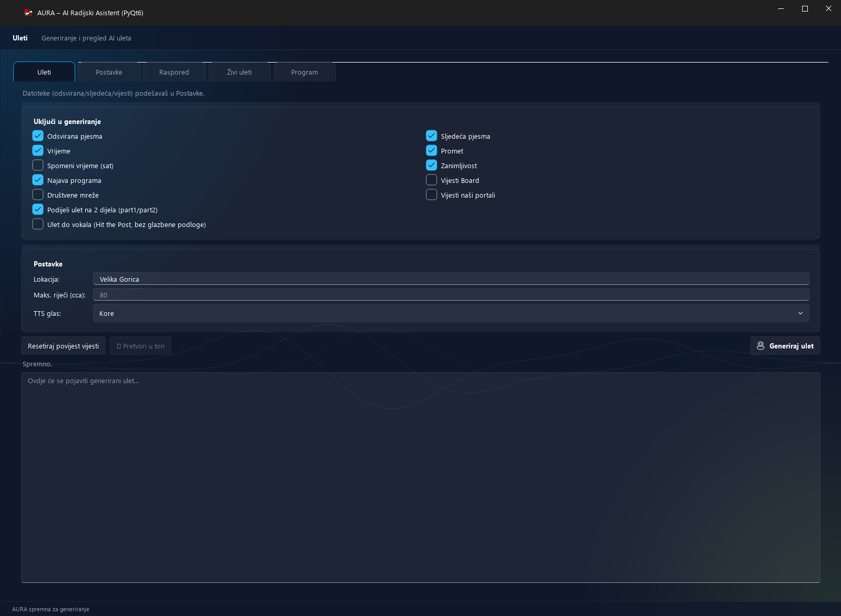Uncheck the Odsvirana pjesma checkbox

pyautogui.click(x=38, y=136)
